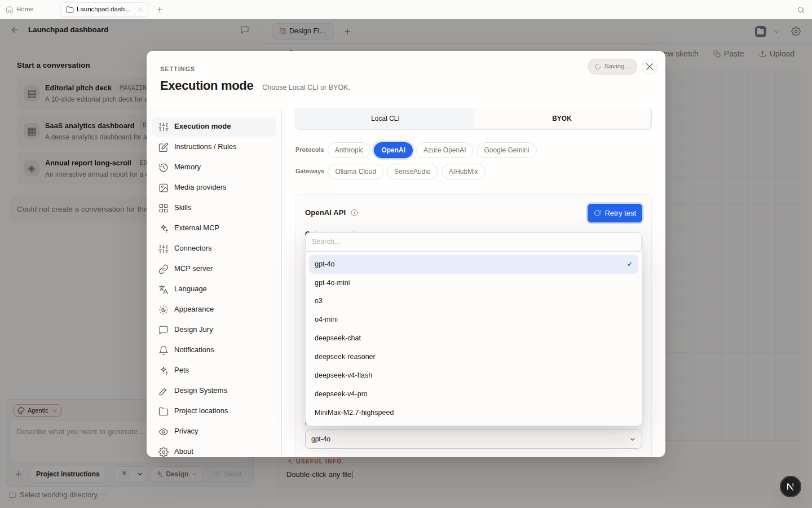
Task: Click Select working directory
Action: pos(58,495)
